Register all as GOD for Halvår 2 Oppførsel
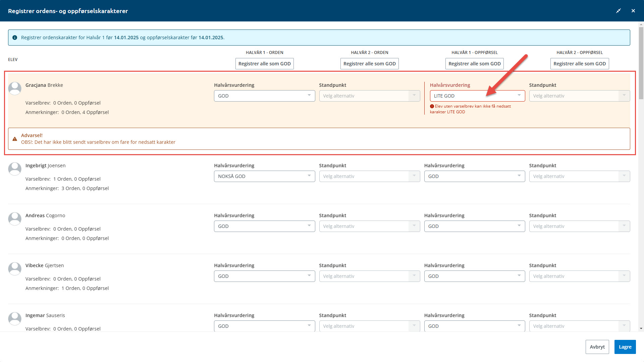This screenshot has width=644, height=362. point(579,64)
